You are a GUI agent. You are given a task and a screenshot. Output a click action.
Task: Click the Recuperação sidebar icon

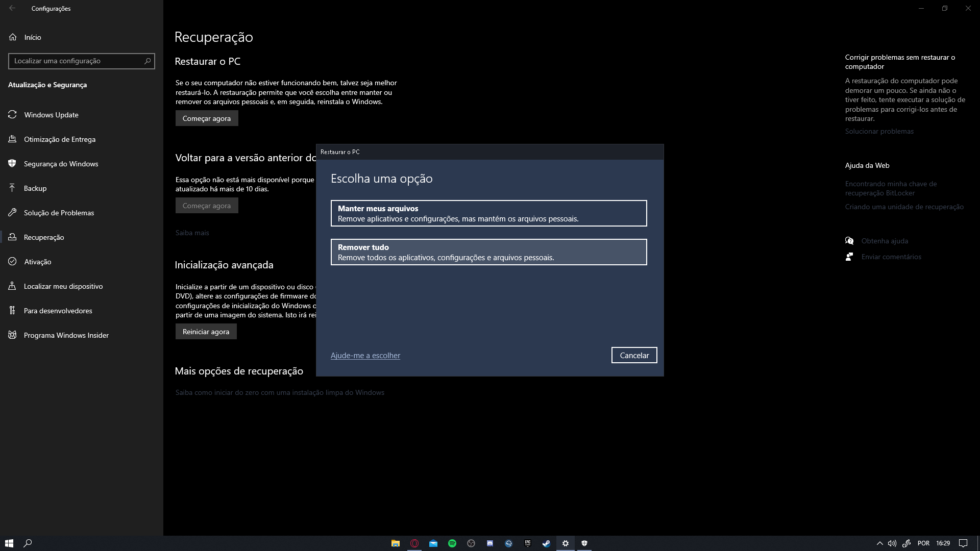(12, 237)
